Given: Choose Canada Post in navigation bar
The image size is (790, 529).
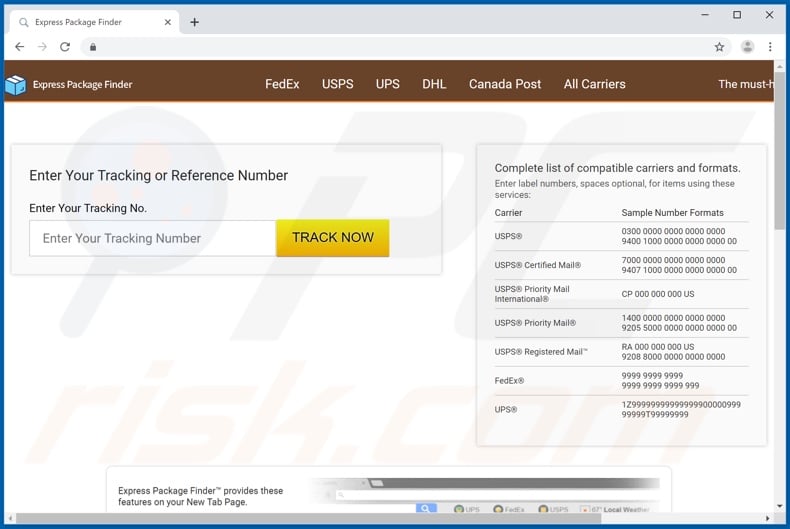Looking at the screenshot, I should (505, 84).
